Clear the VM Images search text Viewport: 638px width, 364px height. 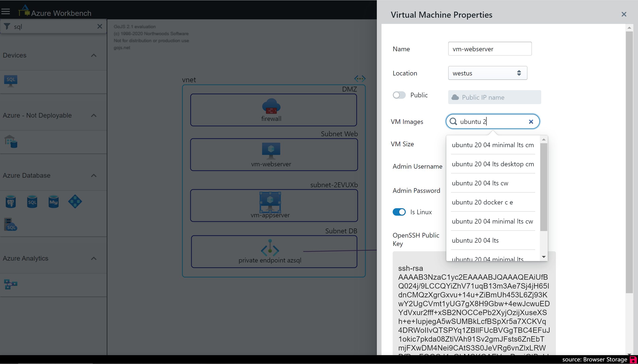(x=531, y=122)
